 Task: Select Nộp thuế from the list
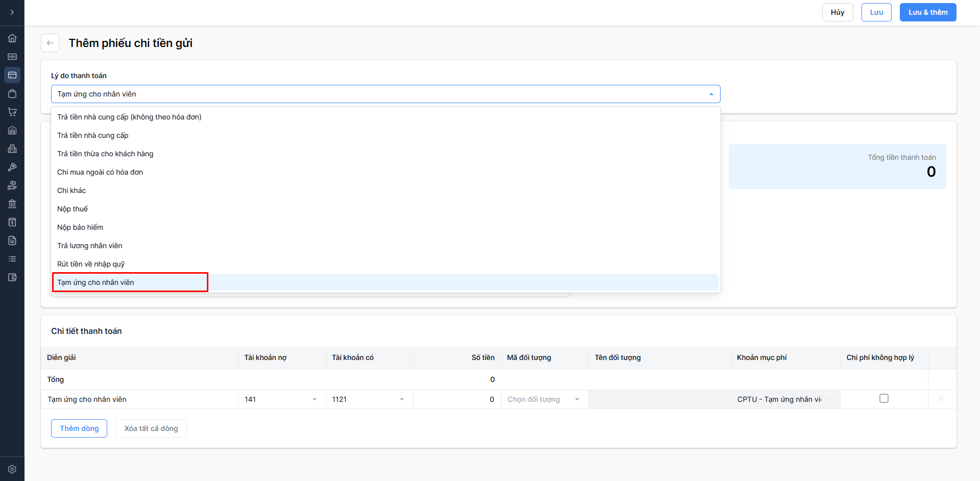point(73,209)
